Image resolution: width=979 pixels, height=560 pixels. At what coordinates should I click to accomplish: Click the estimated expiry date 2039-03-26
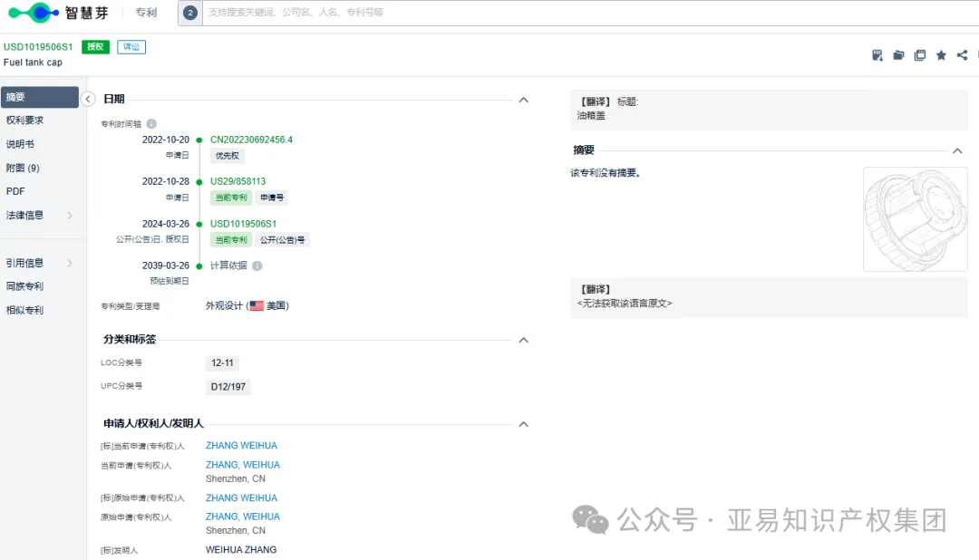tap(166, 266)
